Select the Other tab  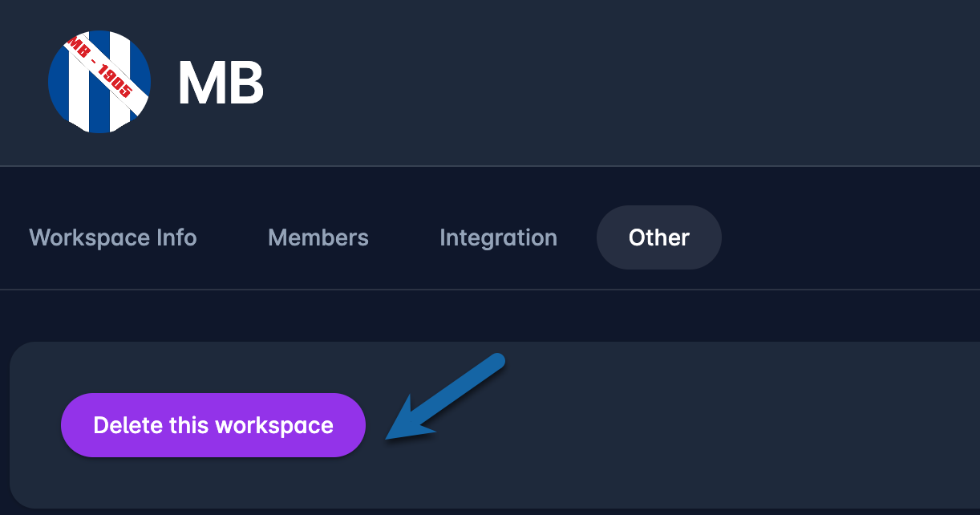659,238
